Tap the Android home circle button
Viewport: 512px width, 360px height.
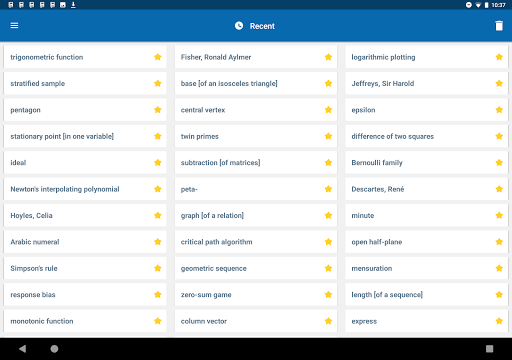tap(54, 349)
